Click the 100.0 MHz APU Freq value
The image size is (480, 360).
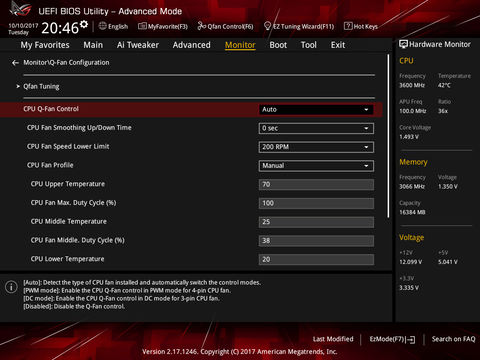(x=413, y=111)
